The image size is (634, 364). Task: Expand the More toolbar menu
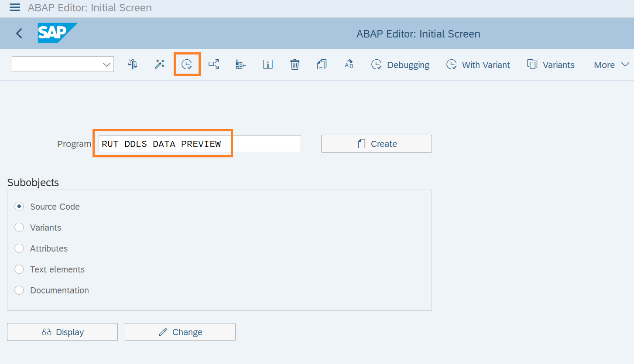611,65
